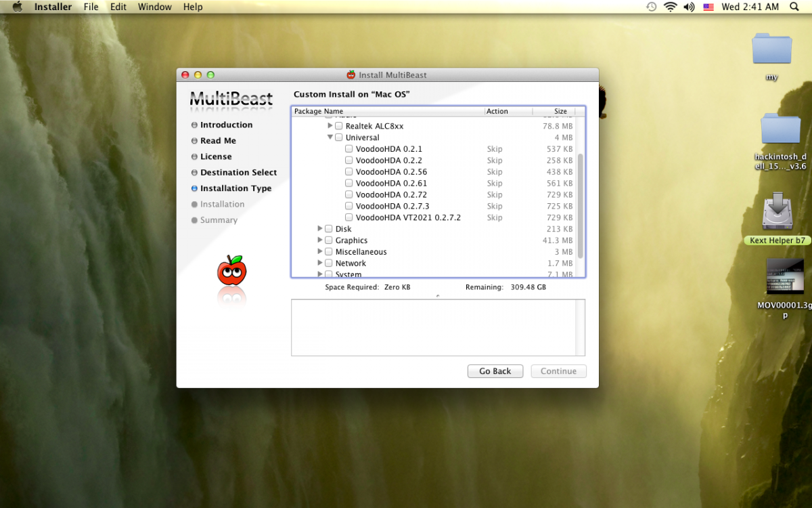Enable the Universal package checkbox

(339, 137)
